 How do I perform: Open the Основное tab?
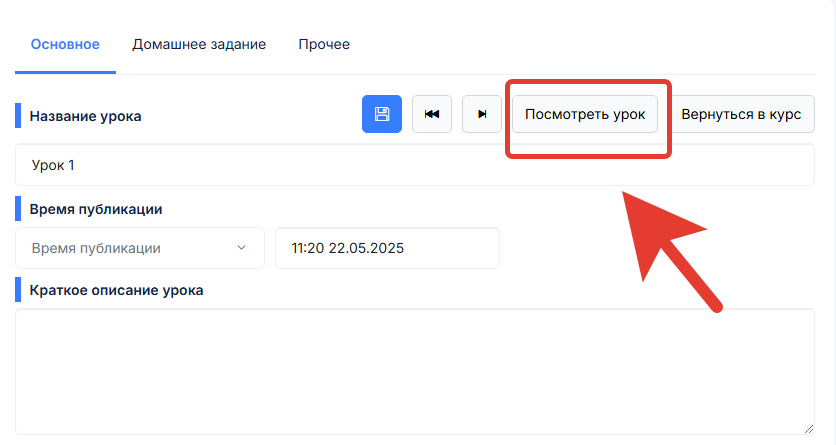tap(65, 44)
